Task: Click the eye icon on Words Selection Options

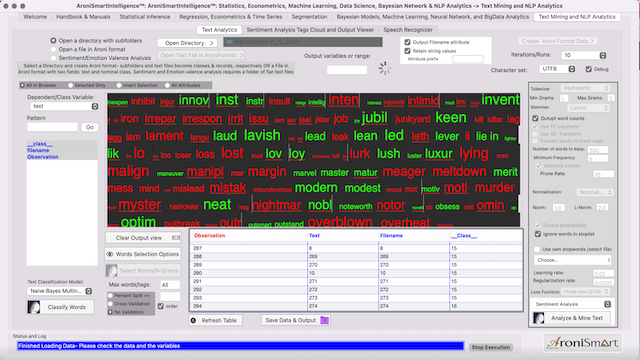Action: click(x=110, y=254)
